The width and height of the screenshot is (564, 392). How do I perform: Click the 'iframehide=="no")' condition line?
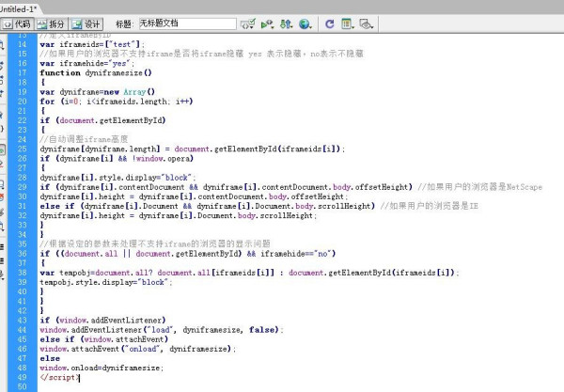tap(187, 254)
